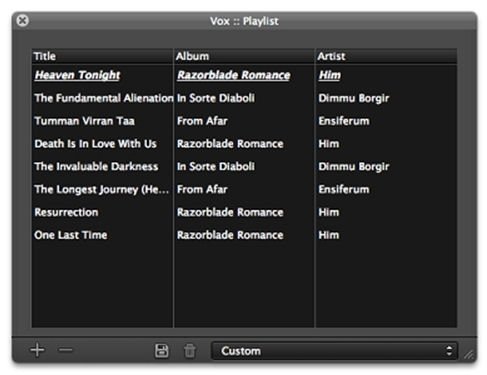Click Him artist of Death Is In Love
The height and width of the screenshot is (375, 487).
tap(329, 144)
